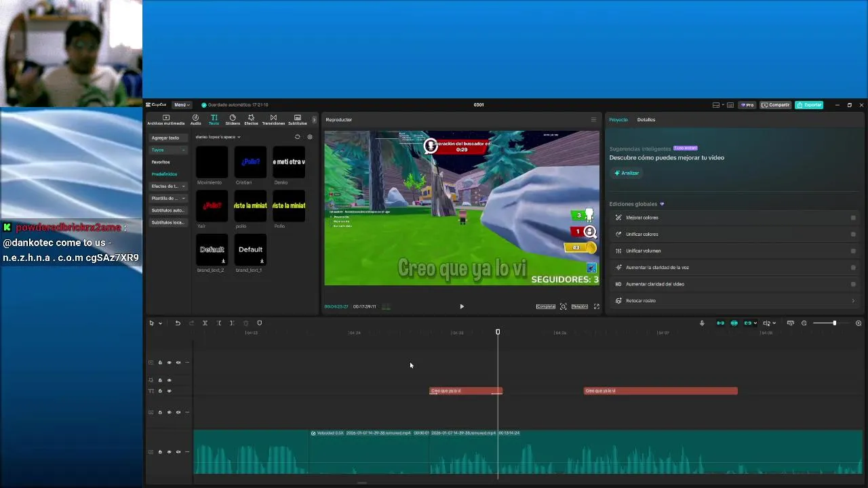The image size is (868, 488).
Task: Enable Aumentar la claridad de la voz
Action: [x=853, y=268]
